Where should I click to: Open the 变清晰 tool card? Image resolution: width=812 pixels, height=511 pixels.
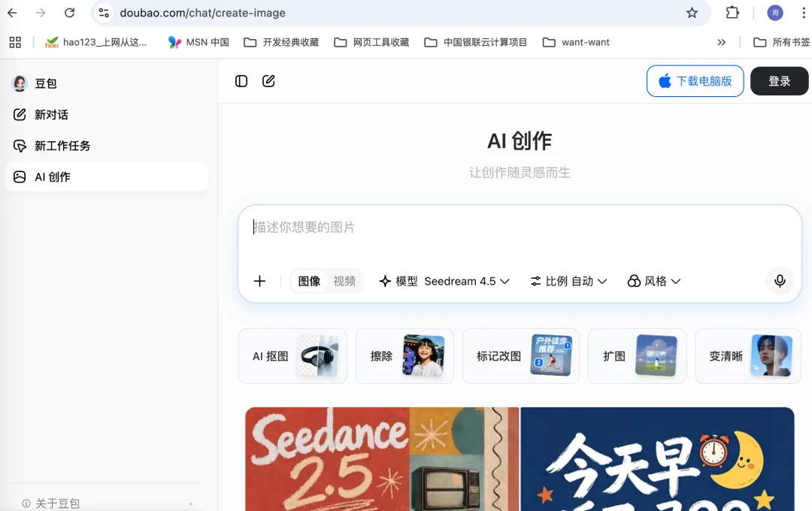[x=748, y=356]
